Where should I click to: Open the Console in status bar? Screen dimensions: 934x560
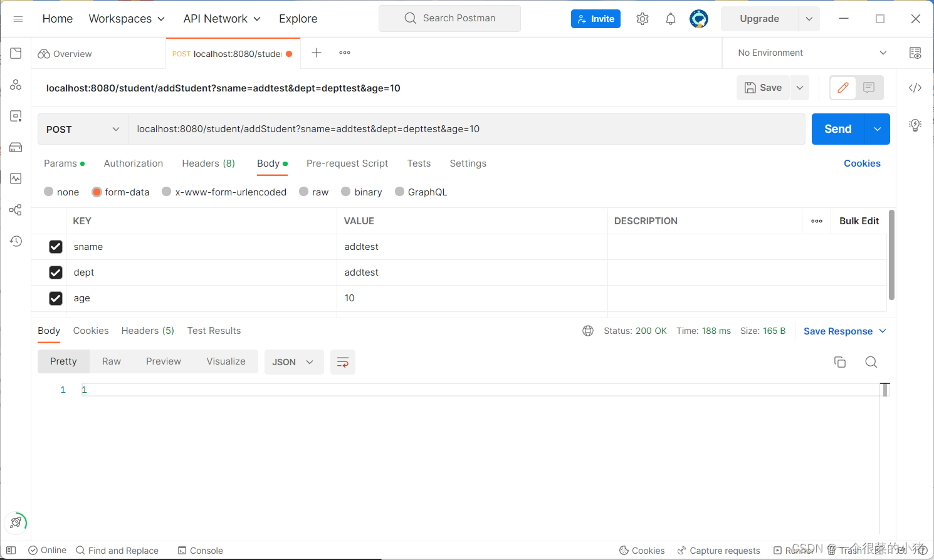click(x=201, y=551)
